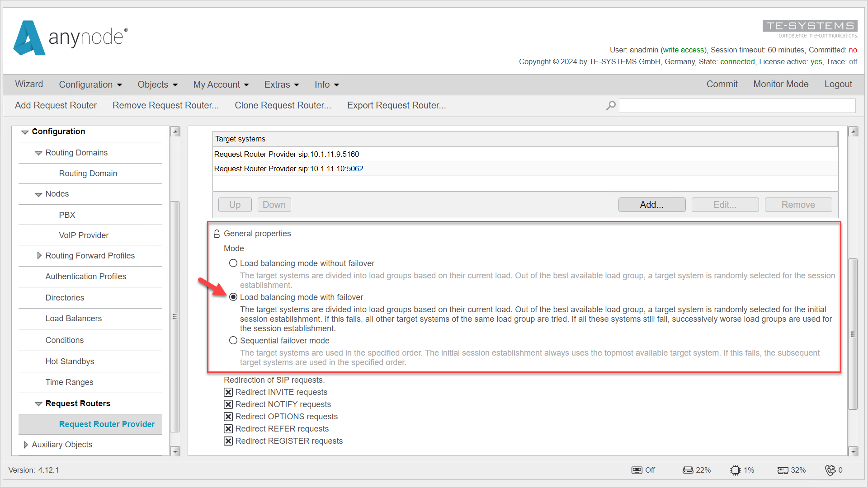Click Export Request Router...
This screenshot has height=488, width=868.
point(396,105)
